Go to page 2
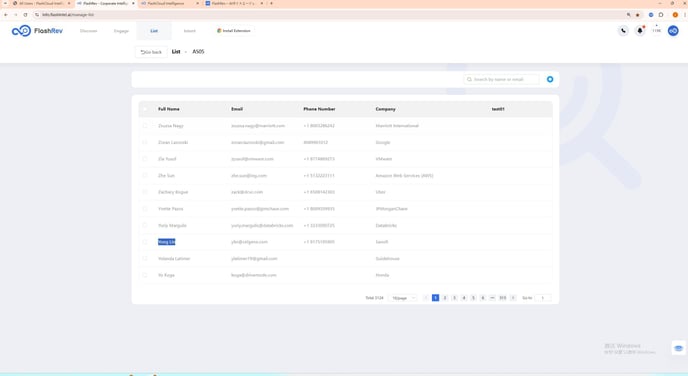 [445, 298]
